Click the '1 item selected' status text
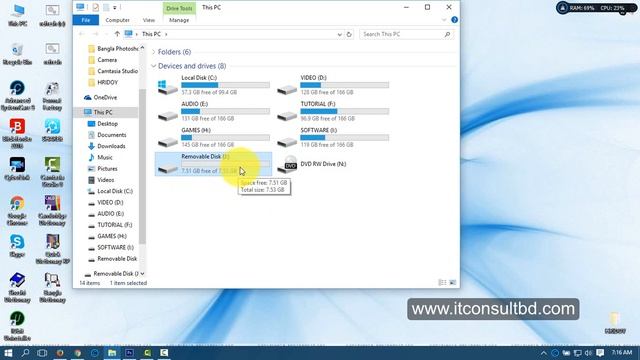This screenshot has height=360, width=640. pos(128,283)
